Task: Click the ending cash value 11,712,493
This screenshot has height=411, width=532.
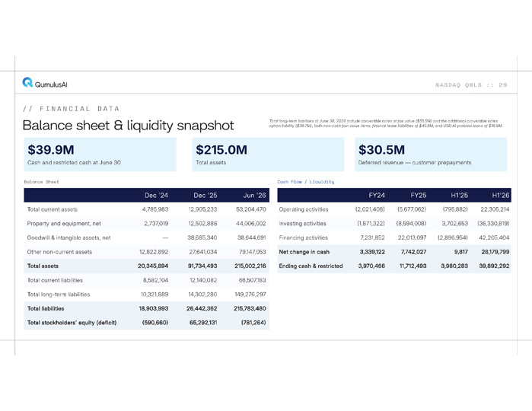Action: 413,266
